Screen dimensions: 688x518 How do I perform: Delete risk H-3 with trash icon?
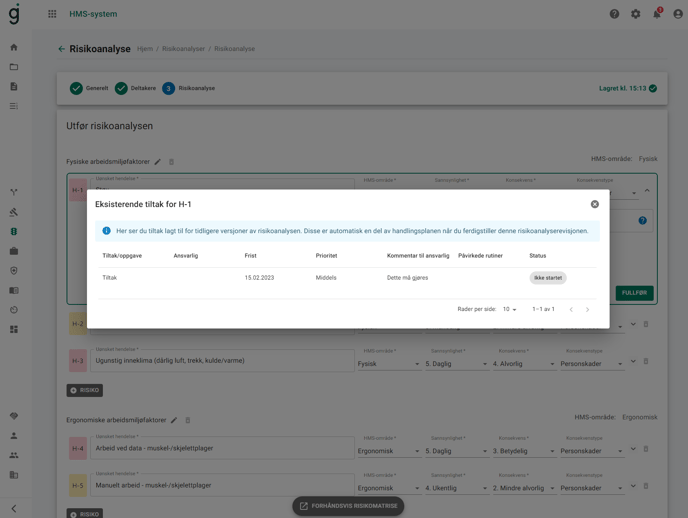tap(646, 361)
